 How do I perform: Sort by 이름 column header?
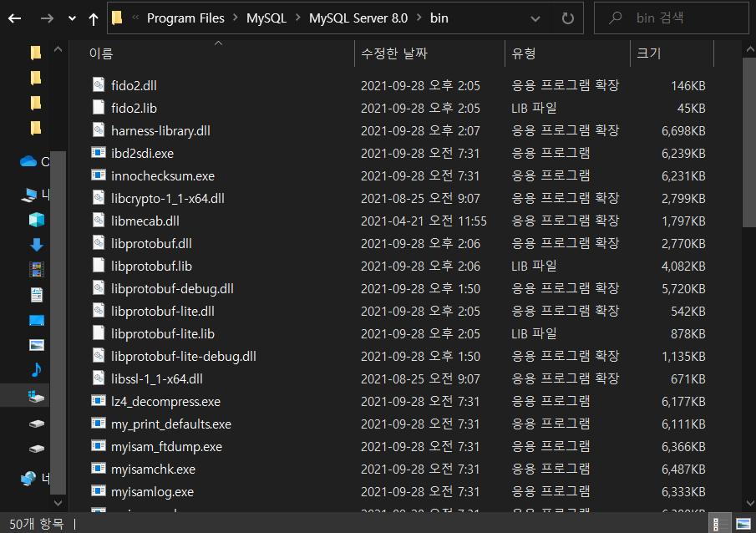point(101,53)
